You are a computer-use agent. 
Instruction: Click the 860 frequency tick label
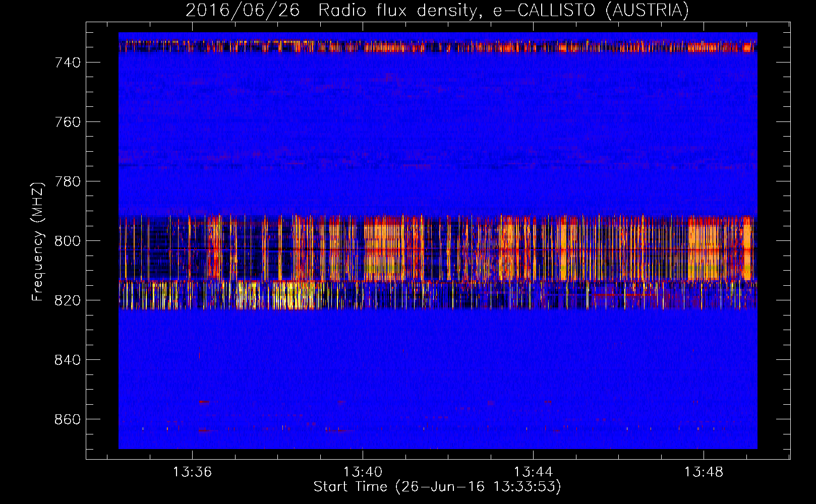tap(68, 419)
